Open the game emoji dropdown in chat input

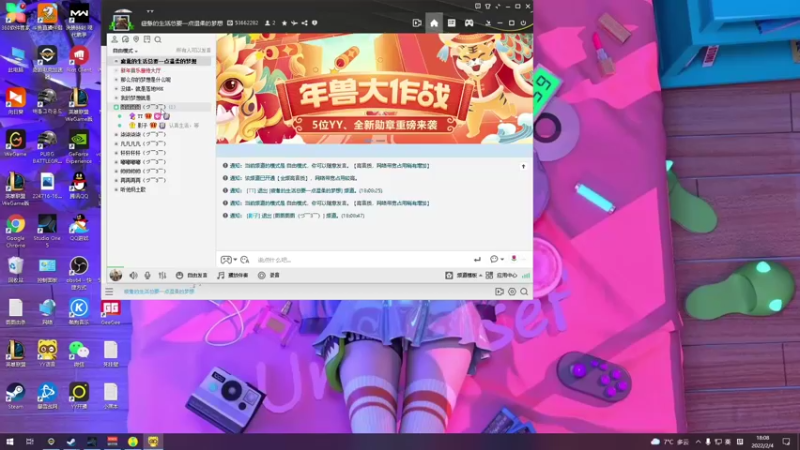pos(229,260)
